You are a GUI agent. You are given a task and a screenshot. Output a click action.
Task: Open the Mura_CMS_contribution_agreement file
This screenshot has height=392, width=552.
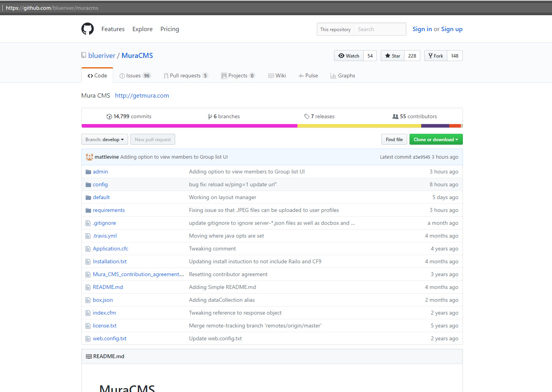click(139, 274)
